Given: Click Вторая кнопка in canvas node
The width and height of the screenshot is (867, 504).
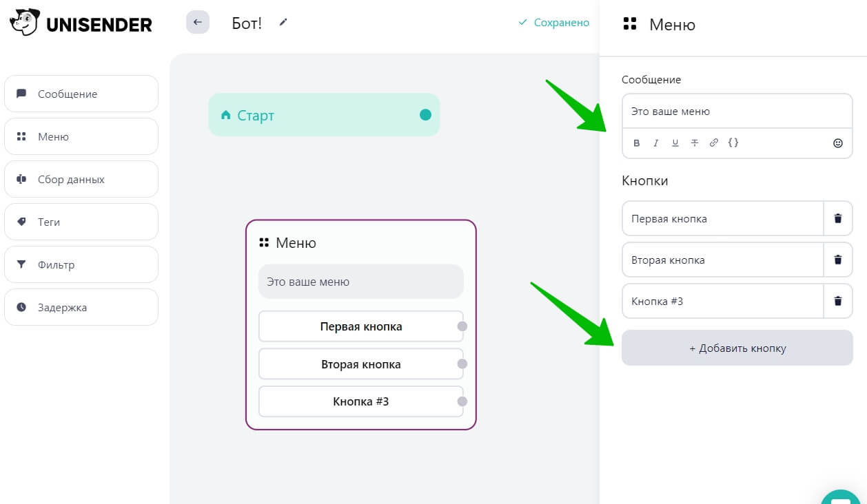Looking at the screenshot, I should coord(361,364).
